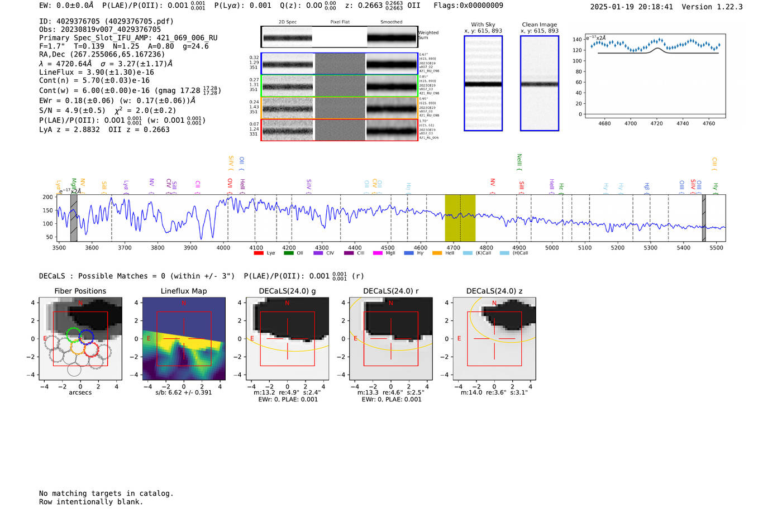Click the magenta MgII legend swatch
The image size is (782, 532).
click(378, 253)
